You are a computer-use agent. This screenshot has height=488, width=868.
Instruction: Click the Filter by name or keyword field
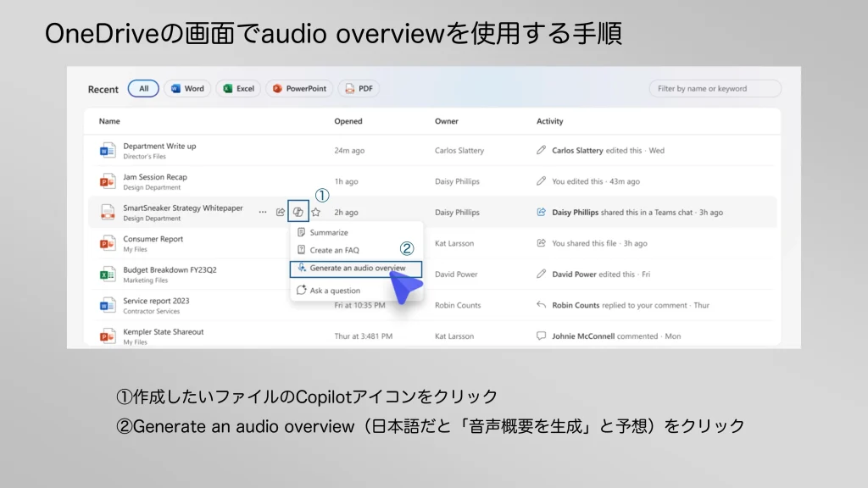click(715, 88)
